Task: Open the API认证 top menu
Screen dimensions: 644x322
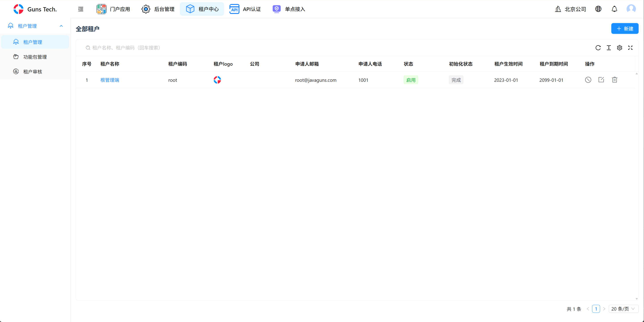Action: point(245,9)
